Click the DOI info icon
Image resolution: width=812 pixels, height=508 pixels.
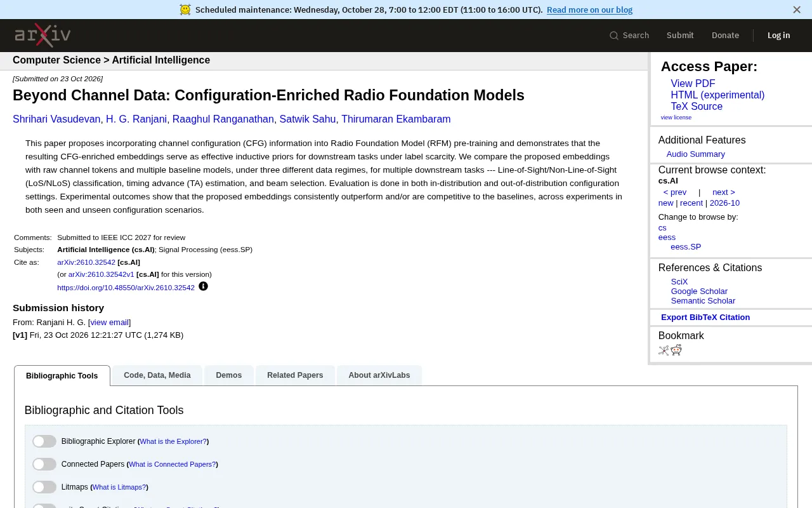[x=203, y=286]
